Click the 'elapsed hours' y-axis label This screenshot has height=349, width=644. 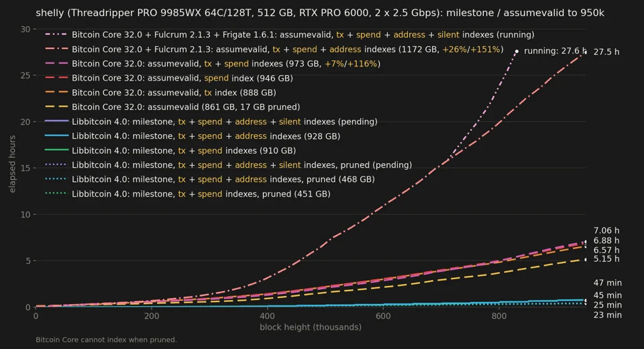[12, 164]
